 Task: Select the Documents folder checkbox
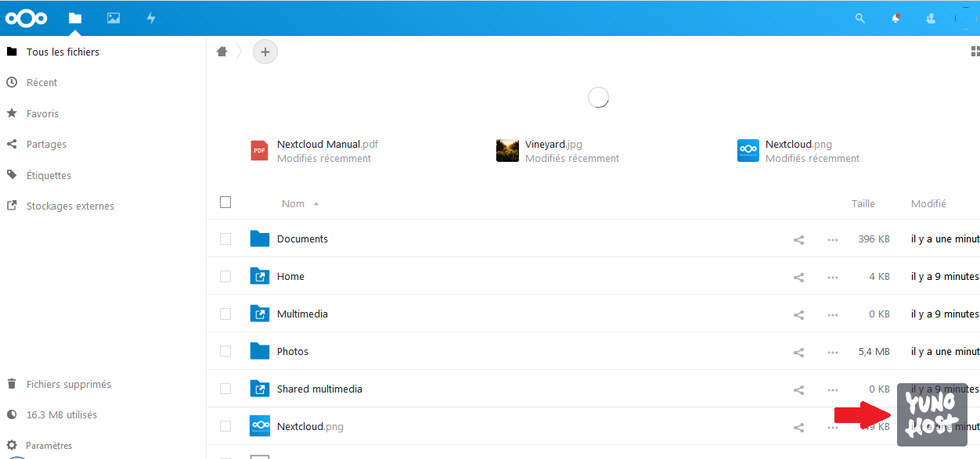225,239
